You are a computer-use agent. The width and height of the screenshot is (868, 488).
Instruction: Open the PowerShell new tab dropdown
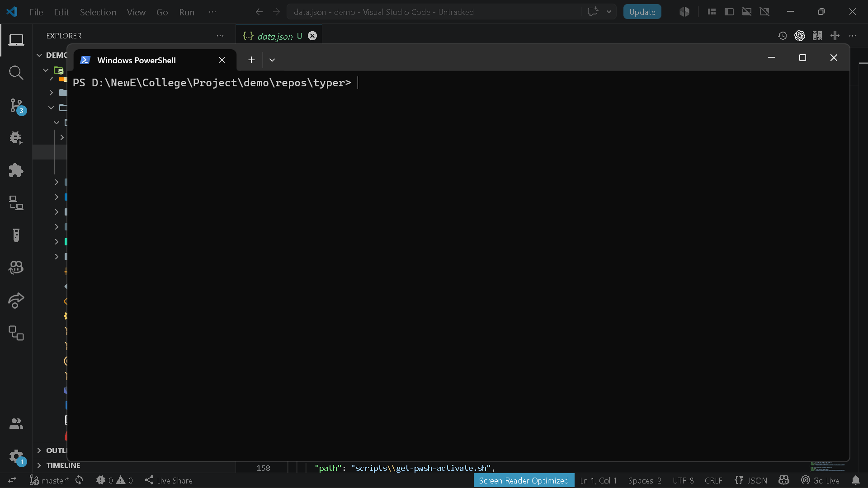(272, 60)
